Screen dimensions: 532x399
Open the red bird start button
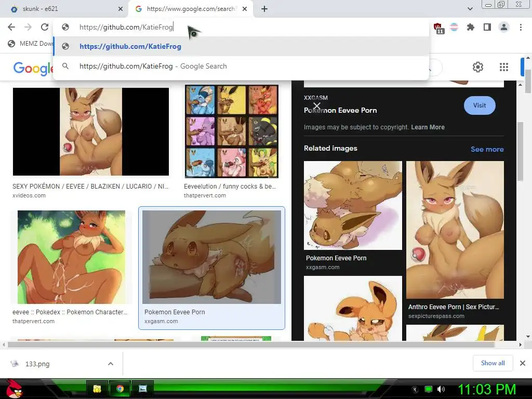14,389
